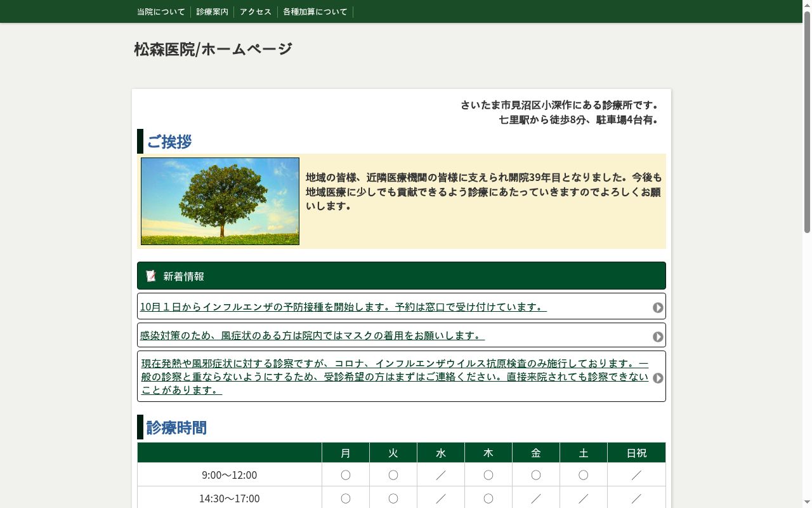Open the 診療案内 menu item
The width and height of the screenshot is (812, 508).
click(213, 11)
